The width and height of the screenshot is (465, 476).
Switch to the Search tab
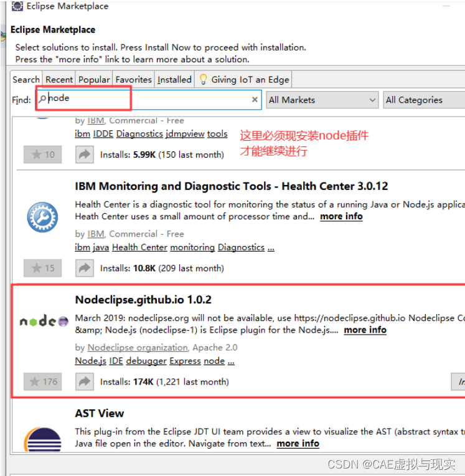coord(26,80)
